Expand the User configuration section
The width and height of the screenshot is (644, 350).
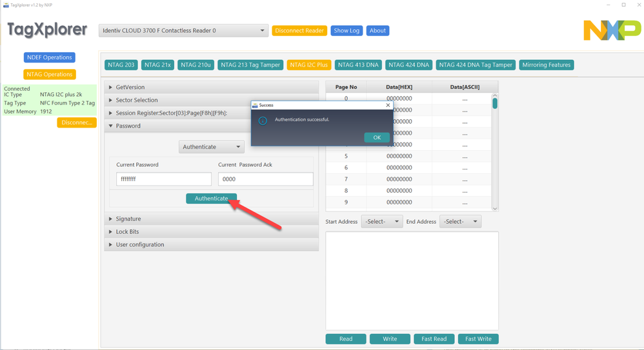coord(212,244)
